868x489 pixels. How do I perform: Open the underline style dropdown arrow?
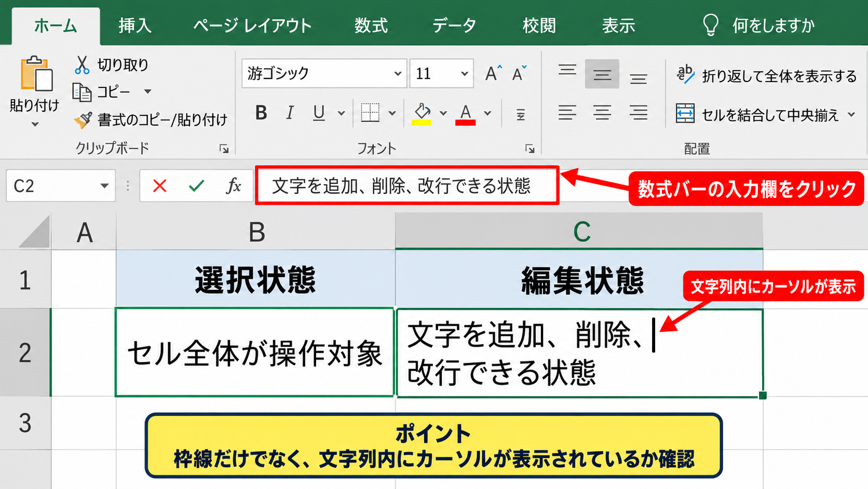pos(342,113)
